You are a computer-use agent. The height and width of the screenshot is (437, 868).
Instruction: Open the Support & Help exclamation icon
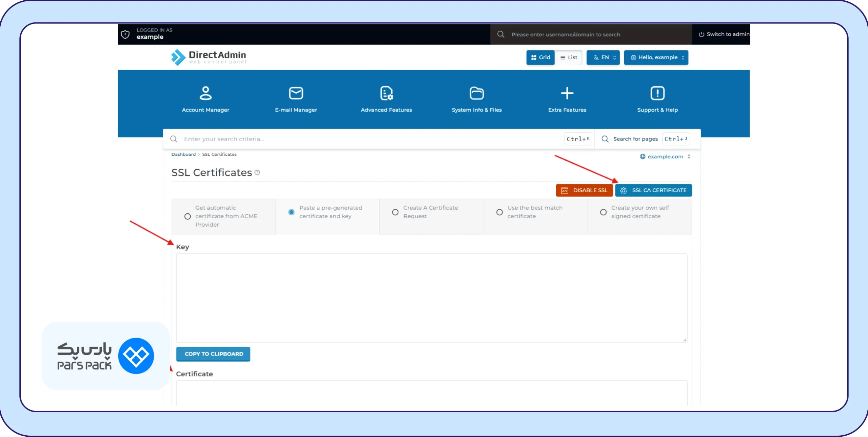pos(657,93)
